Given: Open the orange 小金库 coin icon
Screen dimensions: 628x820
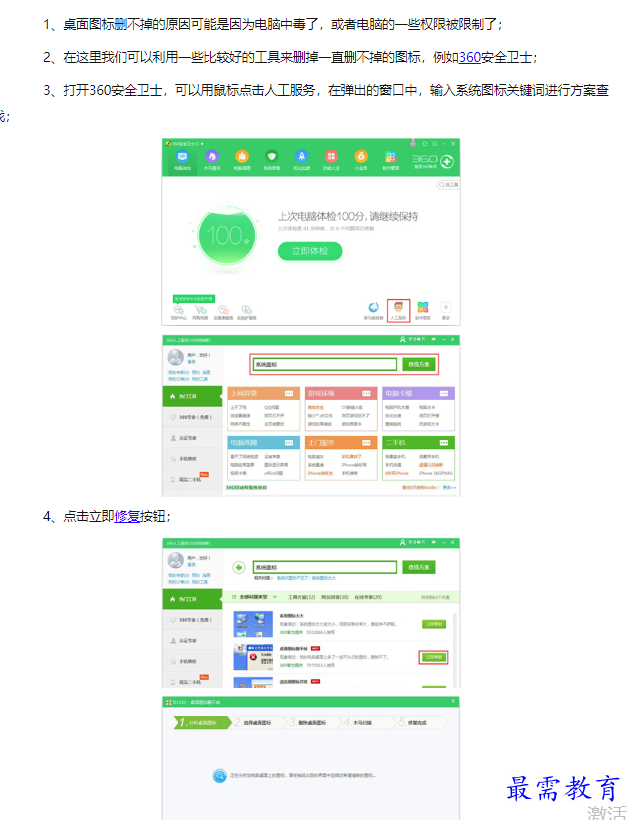Looking at the screenshot, I should pos(361,156).
